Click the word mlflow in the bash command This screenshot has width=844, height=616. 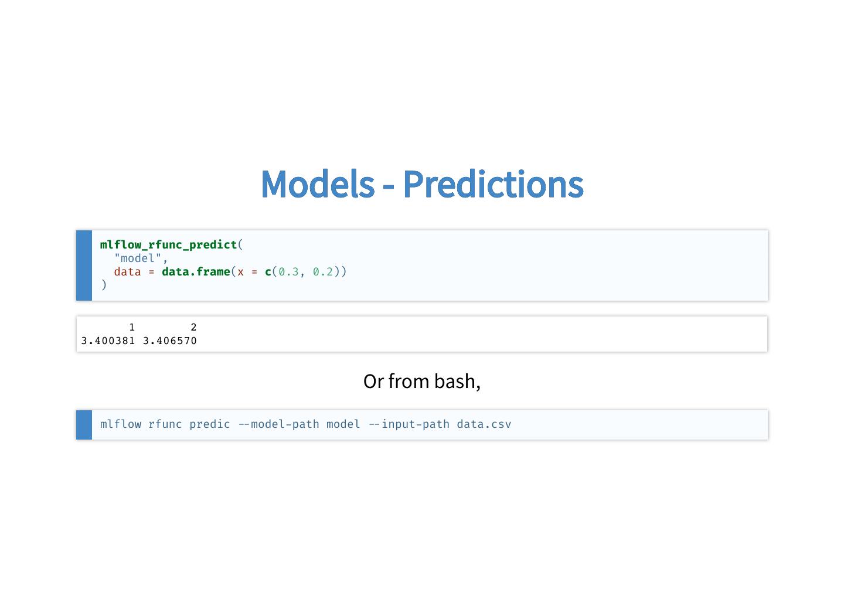pyautogui.click(x=121, y=424)
